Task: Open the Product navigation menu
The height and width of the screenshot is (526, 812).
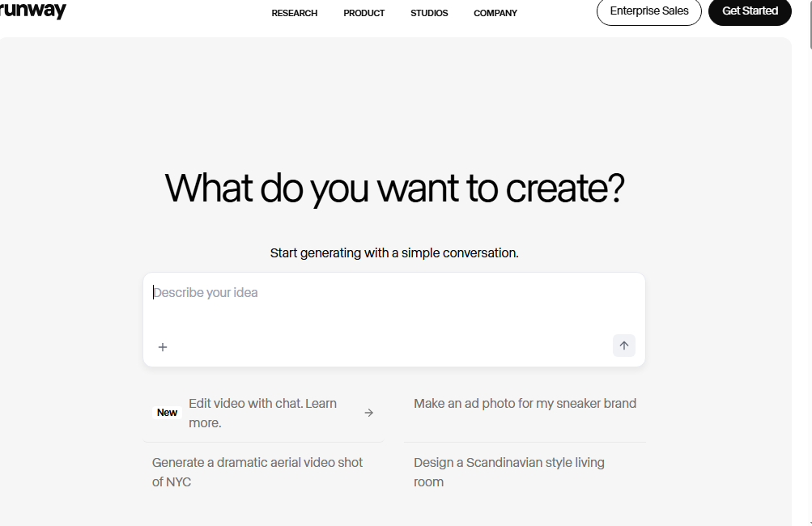Action: click(363, 13)
